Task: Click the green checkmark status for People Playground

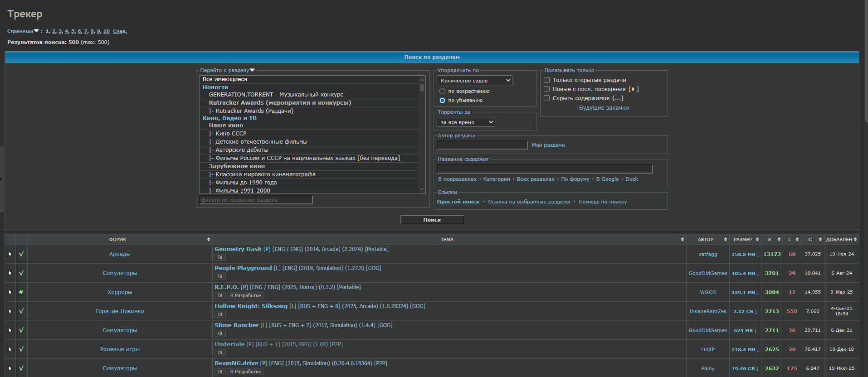Action: [x=21, y=273]
